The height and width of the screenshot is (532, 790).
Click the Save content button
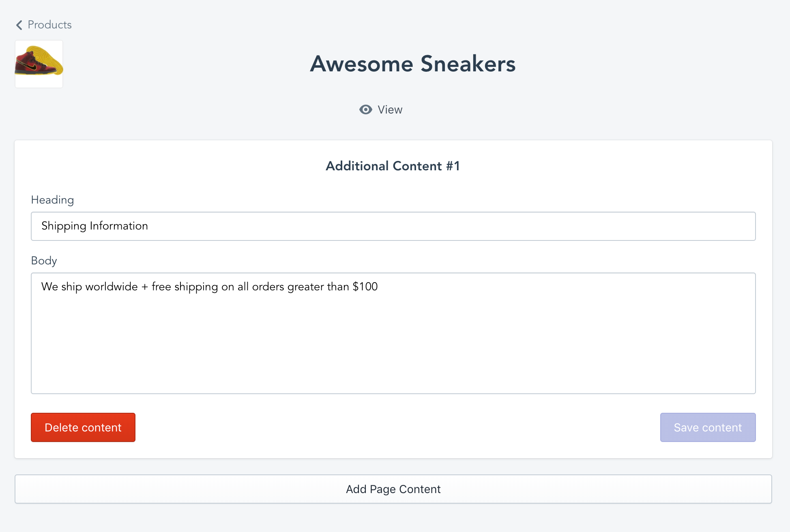708,427
